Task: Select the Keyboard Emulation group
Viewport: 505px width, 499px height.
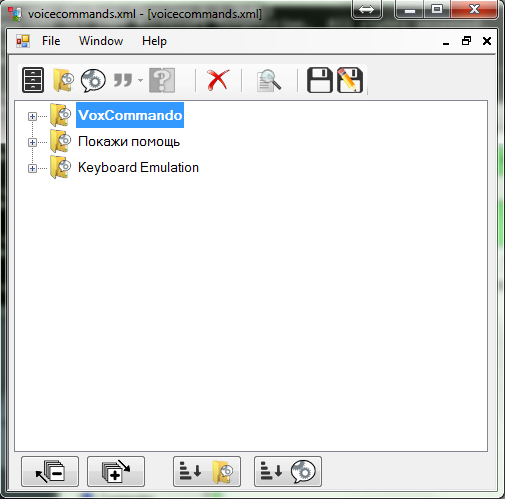Action: [138, 167]
